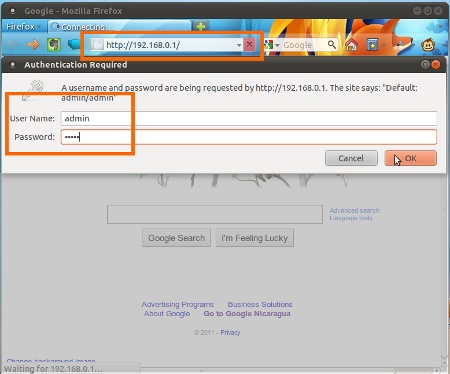Image resolution: width=450 pixels, height=374 pixels.
Task: Open the address bar history dropdown
Action: click(239, 45)
